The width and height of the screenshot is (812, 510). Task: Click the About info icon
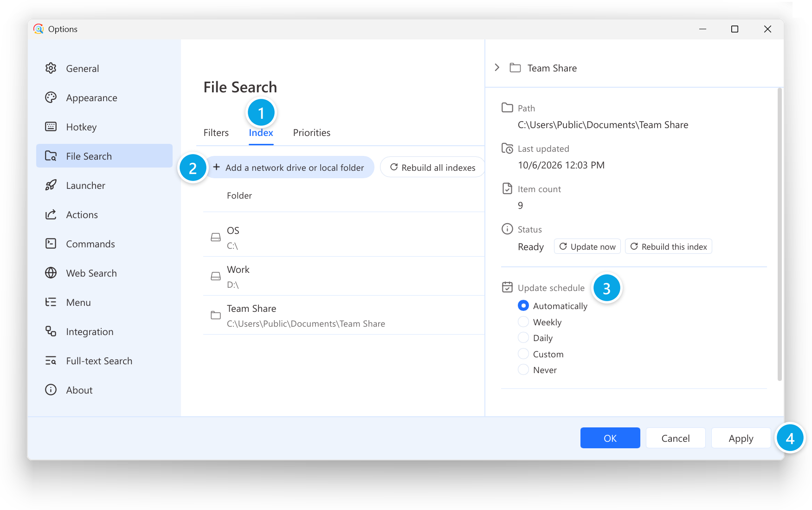coord(51,390)
